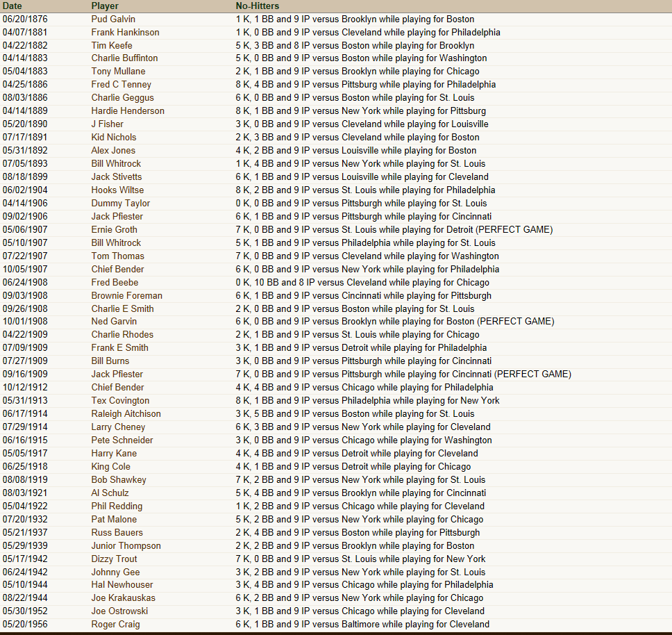The image size is (672, 635).
Task: Select Fred Beebe from the Player column
Action: tap(115, 282)
